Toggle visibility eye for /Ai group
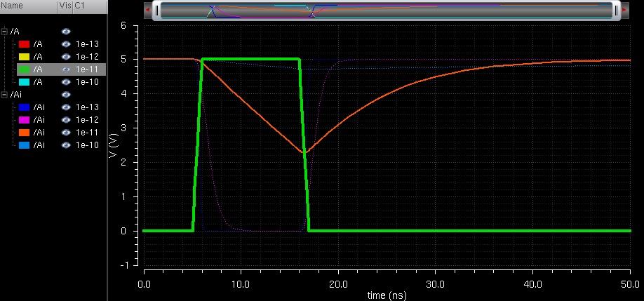 pyautogui.click(x=66, y=95)
